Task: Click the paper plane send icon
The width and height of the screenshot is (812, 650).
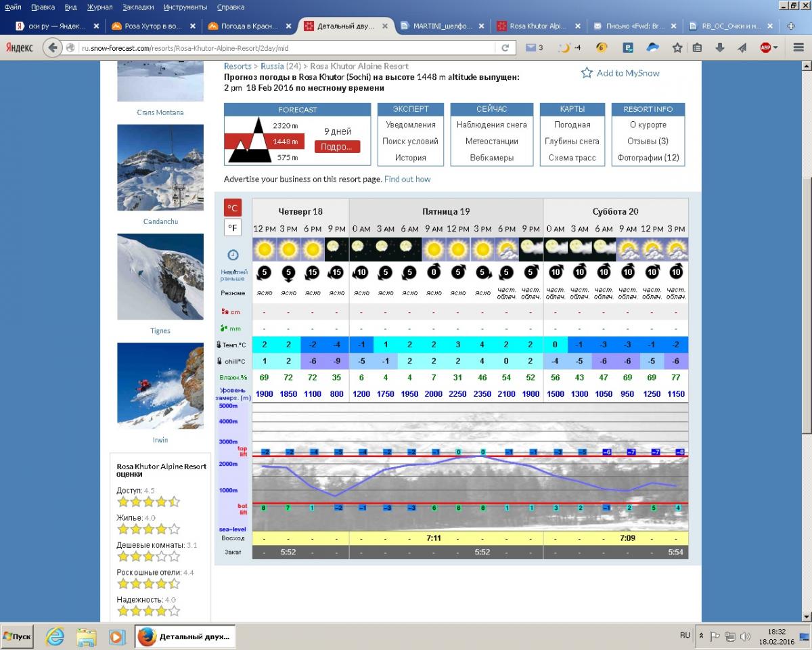Action: pyautogui.click(x=742, y=48)
